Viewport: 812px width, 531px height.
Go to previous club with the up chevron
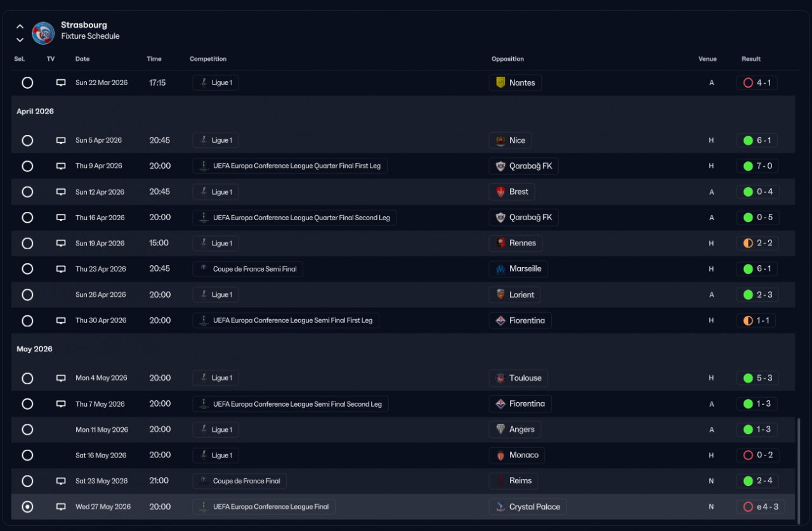click(20, 27)
